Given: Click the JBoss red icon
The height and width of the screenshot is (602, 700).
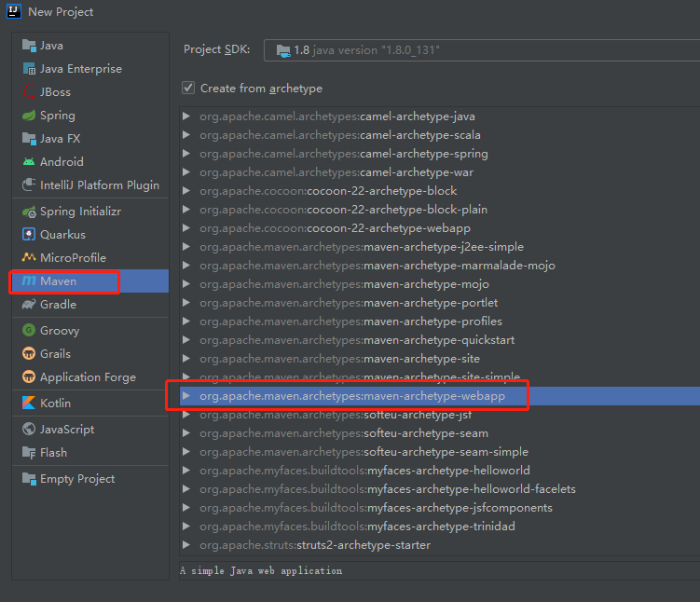Looking at the screenshot, I should point(29,92).
